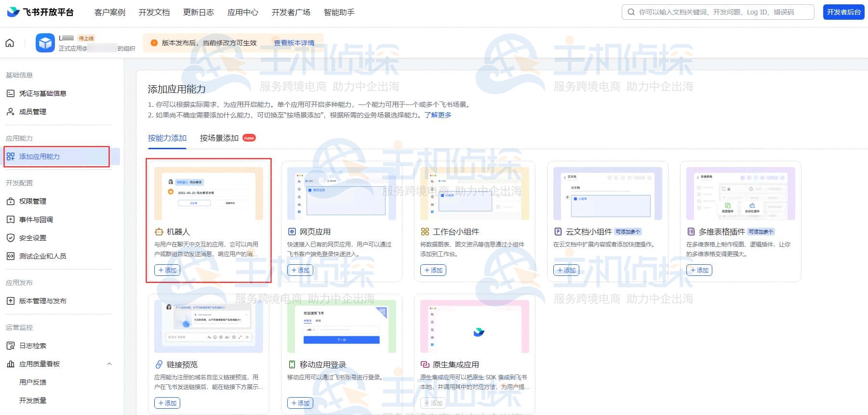The image size is (868, 415).
Task: Switch to the 按场景添加 tab
Action: click(219, 138)
